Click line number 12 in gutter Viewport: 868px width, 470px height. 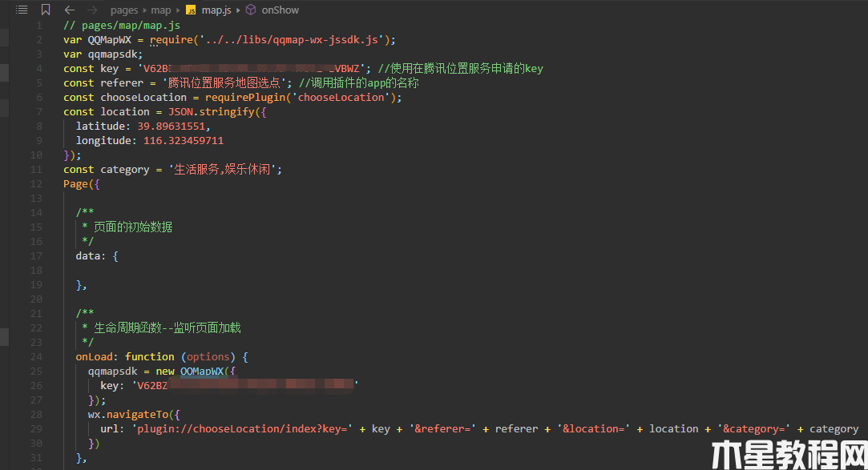pos(36,184)
